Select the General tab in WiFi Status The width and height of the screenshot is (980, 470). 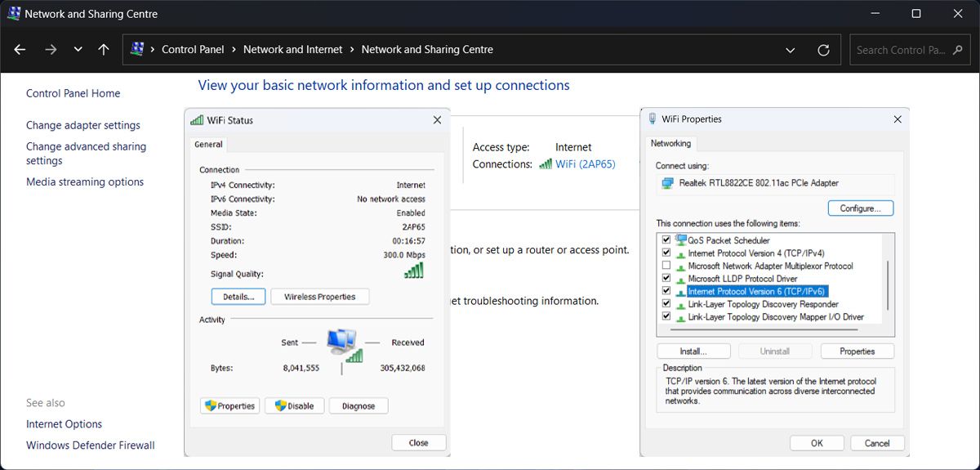[208, 145]
